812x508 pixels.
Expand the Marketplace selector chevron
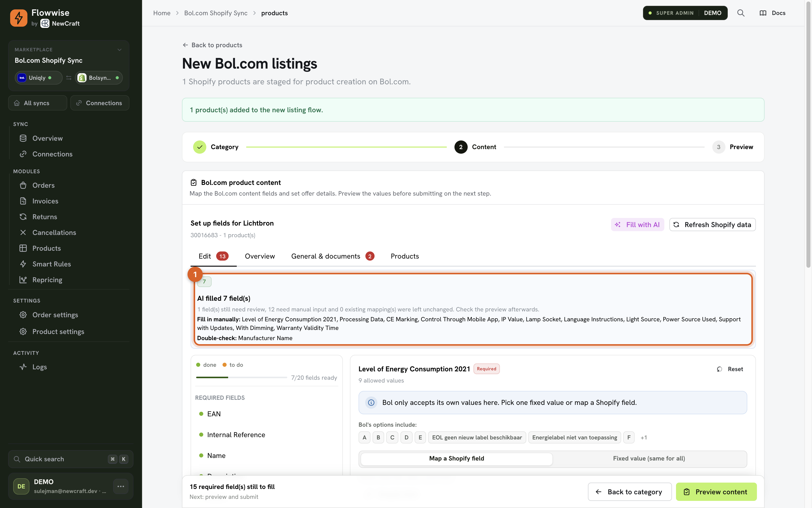pos(120,50)
